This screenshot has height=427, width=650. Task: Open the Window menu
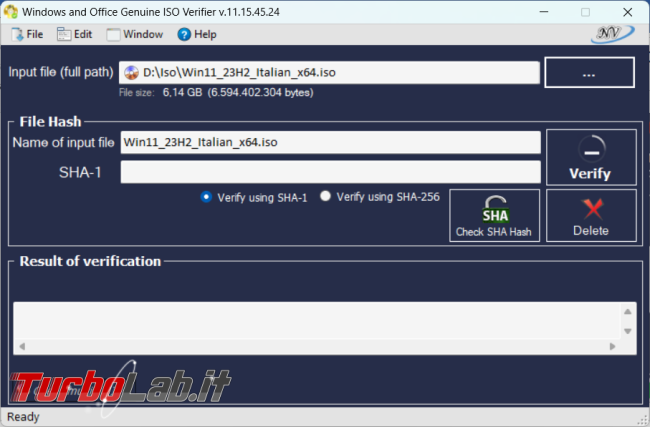pos(135,34)
